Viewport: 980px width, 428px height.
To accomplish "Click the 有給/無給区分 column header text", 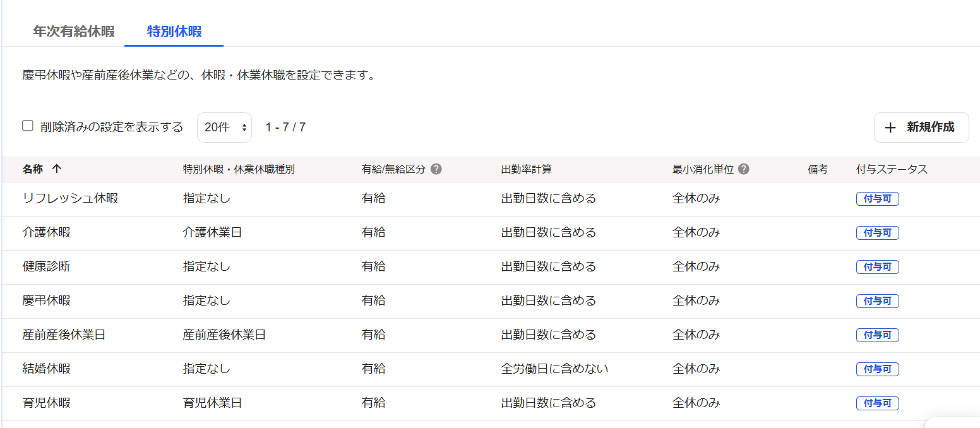I will [x=394, y=169].
